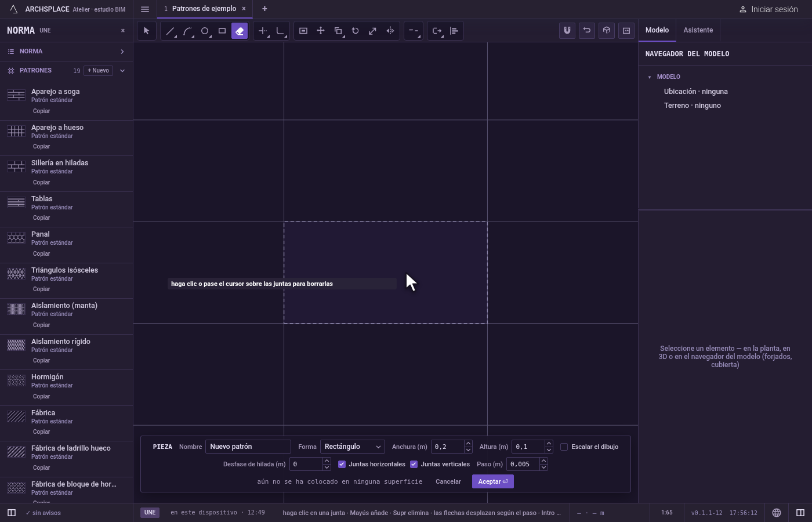
Task: Uncheck Juntas horizontales
Action: [x=342, y=464]
